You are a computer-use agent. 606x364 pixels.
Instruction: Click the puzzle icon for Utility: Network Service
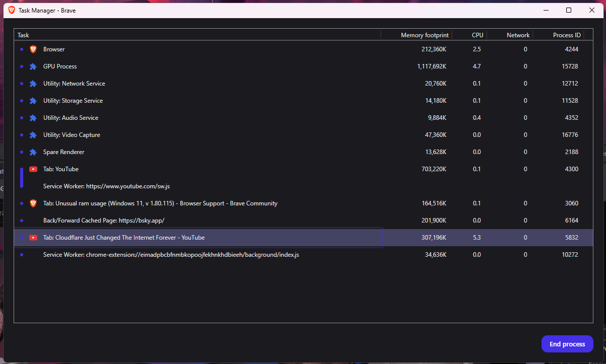[33, 84]
